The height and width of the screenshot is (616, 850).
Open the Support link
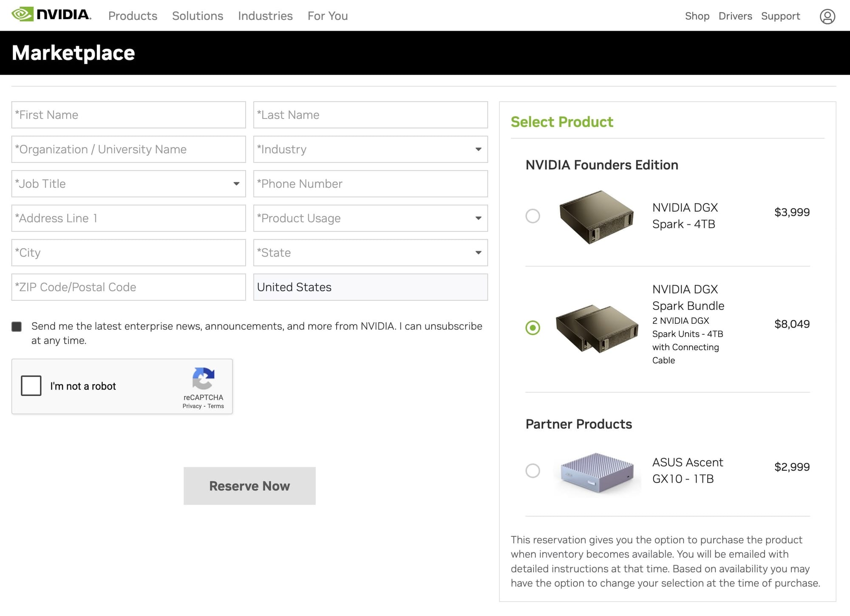780,16
